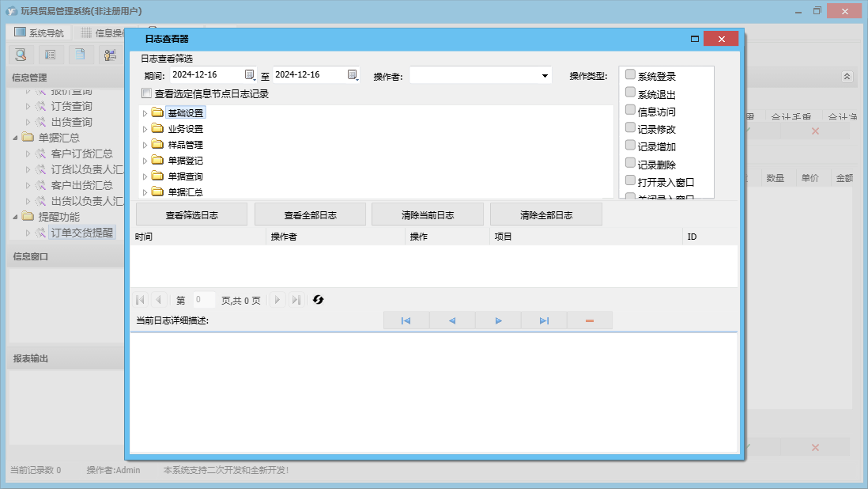The image size is (868, 489).
Task: Check the 记录删除 operation type
Action: [x=630, y=163]
